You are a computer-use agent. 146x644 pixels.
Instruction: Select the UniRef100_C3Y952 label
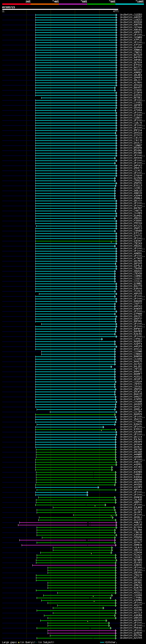131,103
